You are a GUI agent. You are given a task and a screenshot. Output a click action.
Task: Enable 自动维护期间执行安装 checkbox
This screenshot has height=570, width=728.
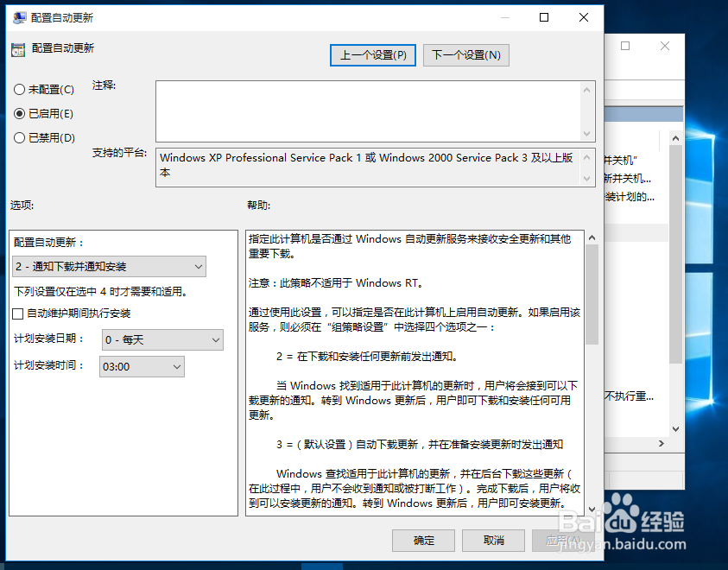tap(17, 313)
